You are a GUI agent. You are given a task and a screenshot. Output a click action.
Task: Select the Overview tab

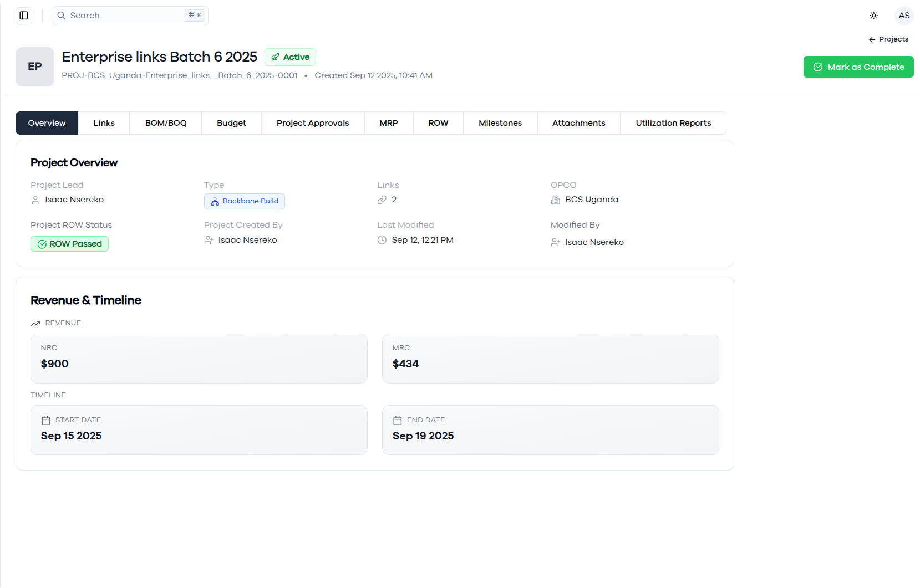(47, 123)
